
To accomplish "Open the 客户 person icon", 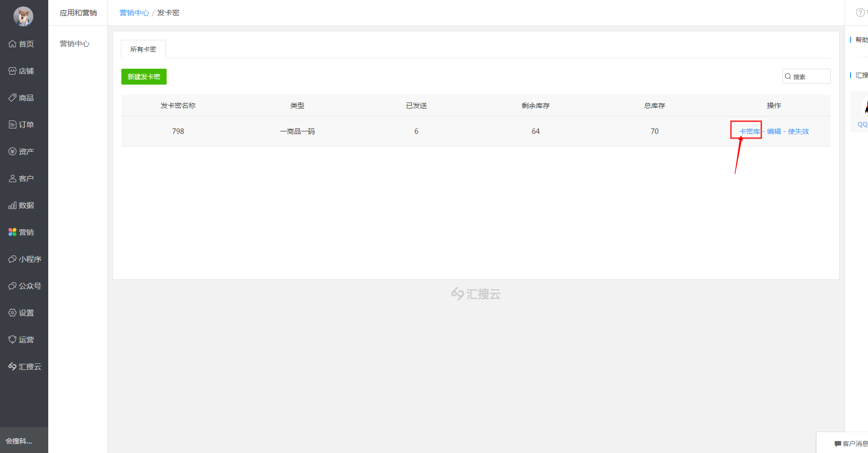I will pos(12,179).
